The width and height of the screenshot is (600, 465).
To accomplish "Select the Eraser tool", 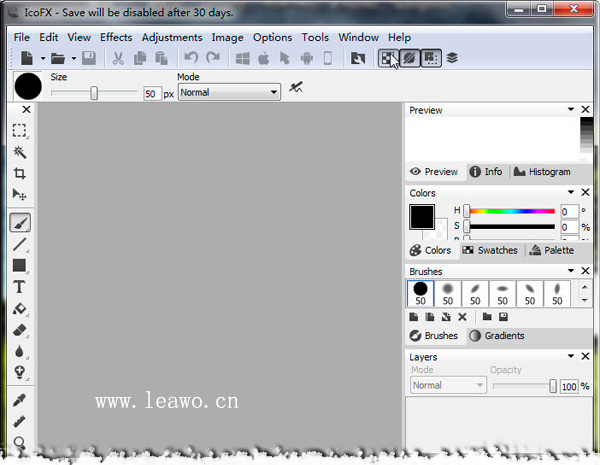I will click(x=20, y=330).
